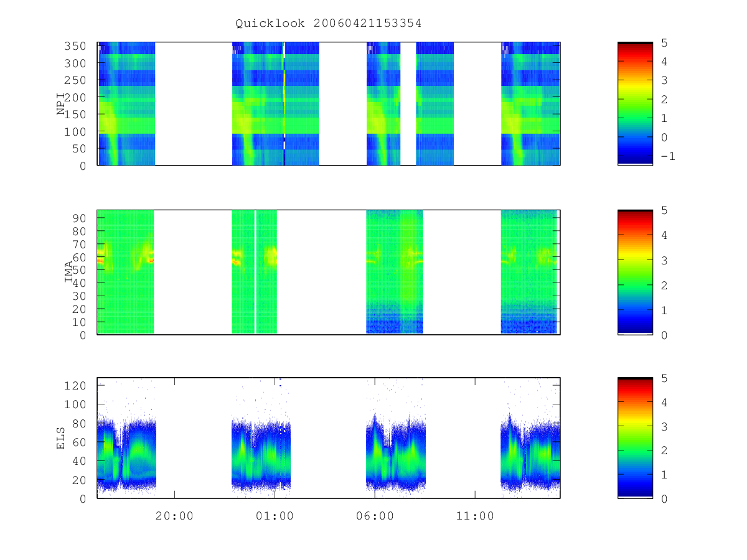747x560 pixels.
Task: Click the first NPI data block
Action: click(126, 104)
